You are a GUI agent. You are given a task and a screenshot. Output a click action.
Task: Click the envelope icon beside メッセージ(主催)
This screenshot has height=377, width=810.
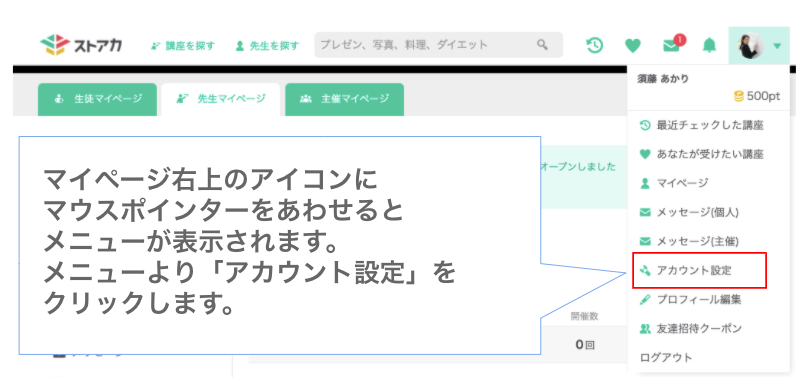pos(644,241)
